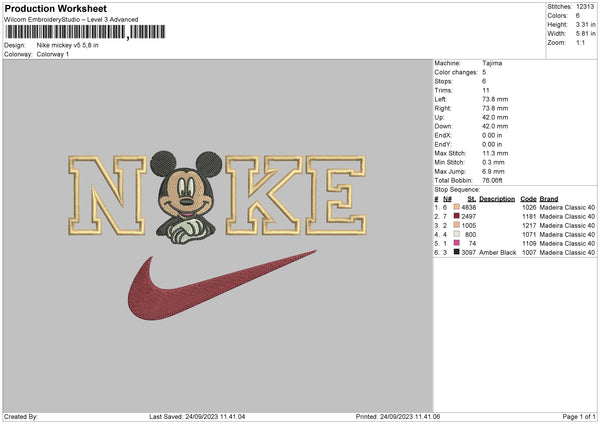
Task: Click the 'Code' column header
Action: coord(528,199)
